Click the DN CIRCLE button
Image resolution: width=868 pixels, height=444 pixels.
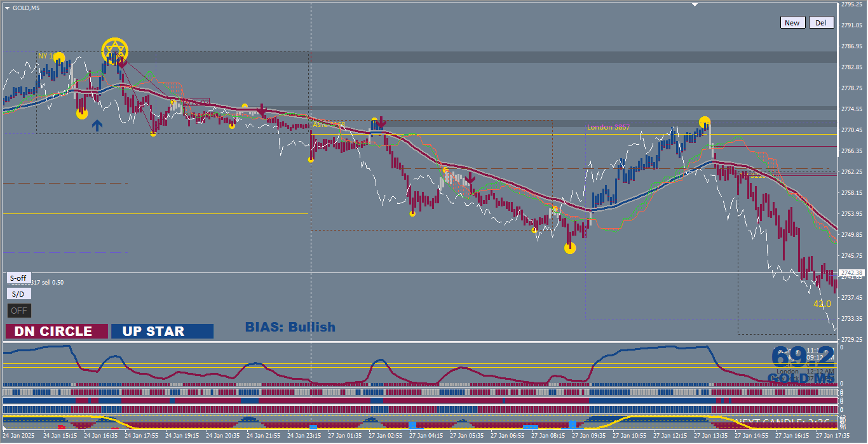(x=57, y=332)
